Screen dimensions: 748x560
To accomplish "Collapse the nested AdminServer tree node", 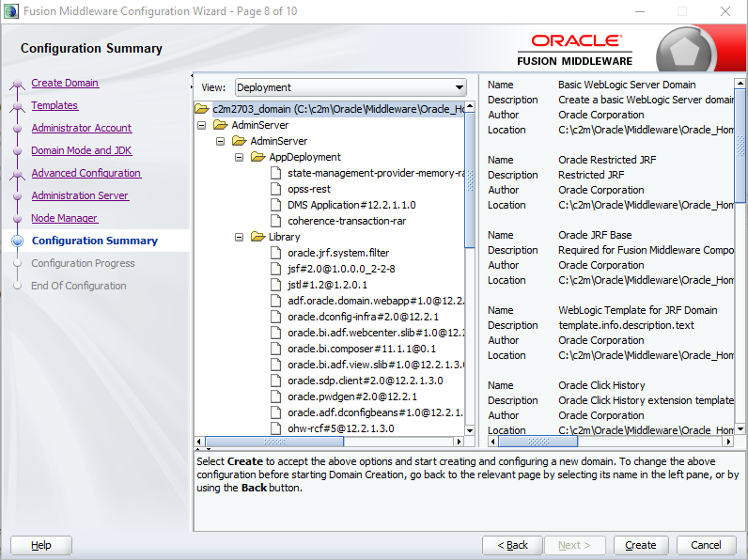I will 221,141.
